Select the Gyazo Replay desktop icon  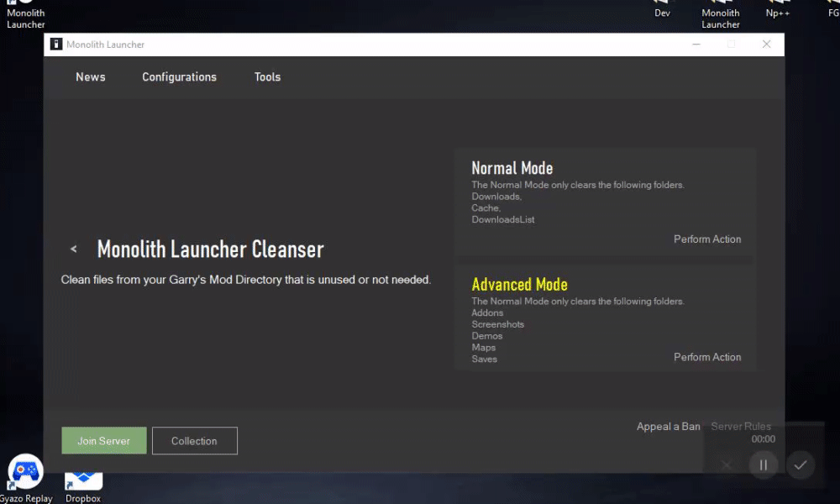point(25,477)
